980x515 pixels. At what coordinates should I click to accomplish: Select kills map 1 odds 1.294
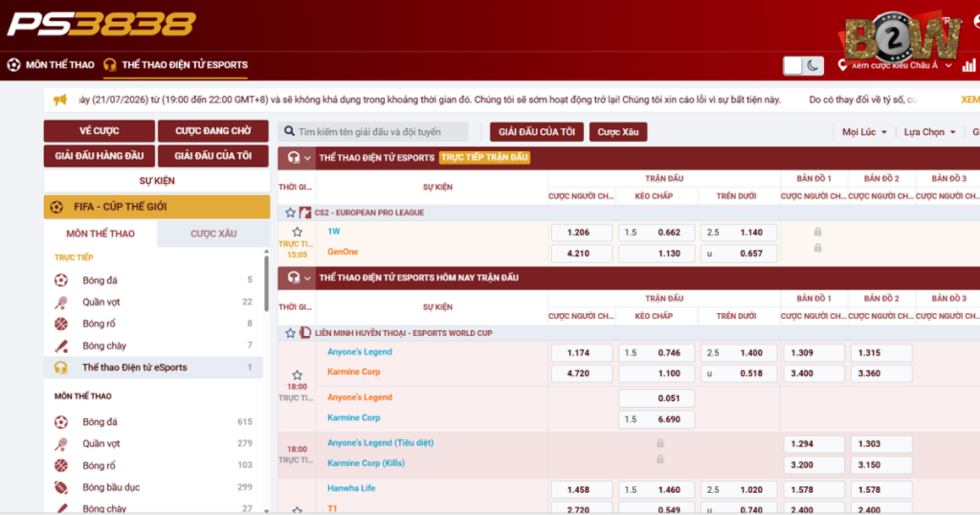813,444
